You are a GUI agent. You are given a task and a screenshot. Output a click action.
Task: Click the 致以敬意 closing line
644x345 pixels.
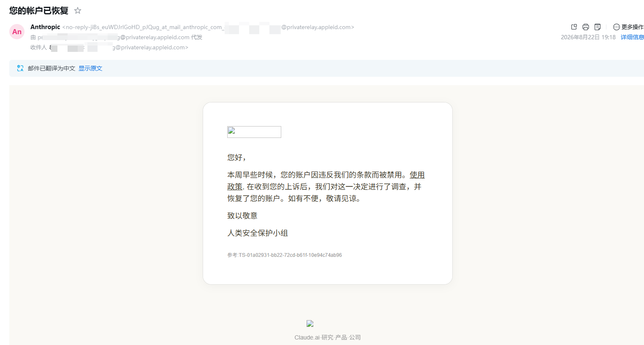tap(242, 216)
